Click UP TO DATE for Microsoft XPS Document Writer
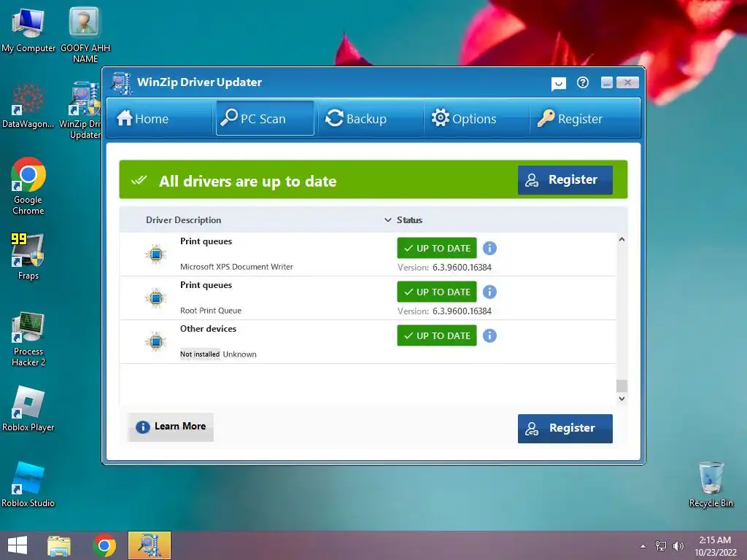 pos(437,248)
